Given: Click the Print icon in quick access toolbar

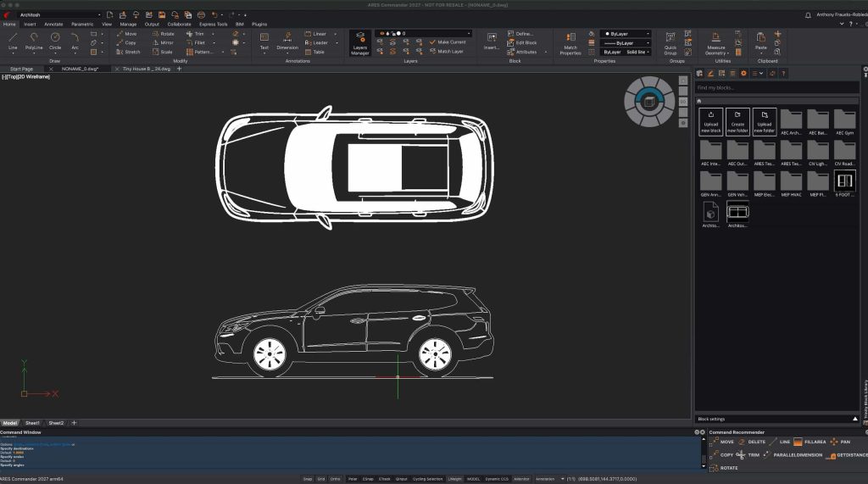Looking at the screenshot, I should point(201,15).
